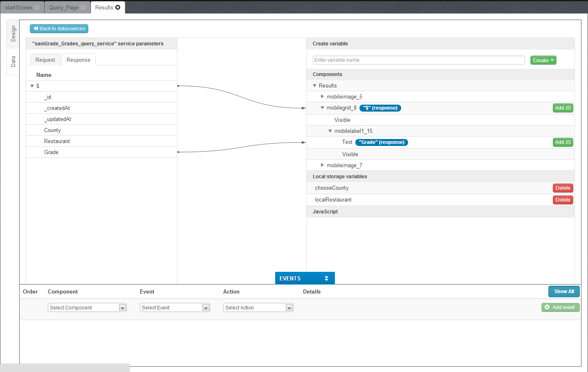The height and width of the screenshot is (372, 588).
Task: Click the "Grade" (response) mapping badge
Action: [x=382, y=142]
